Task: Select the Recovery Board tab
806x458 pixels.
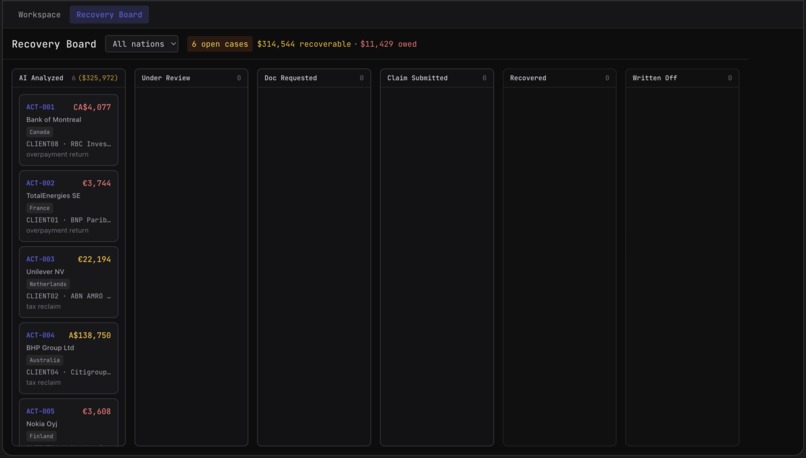Action: click(109, 15)
